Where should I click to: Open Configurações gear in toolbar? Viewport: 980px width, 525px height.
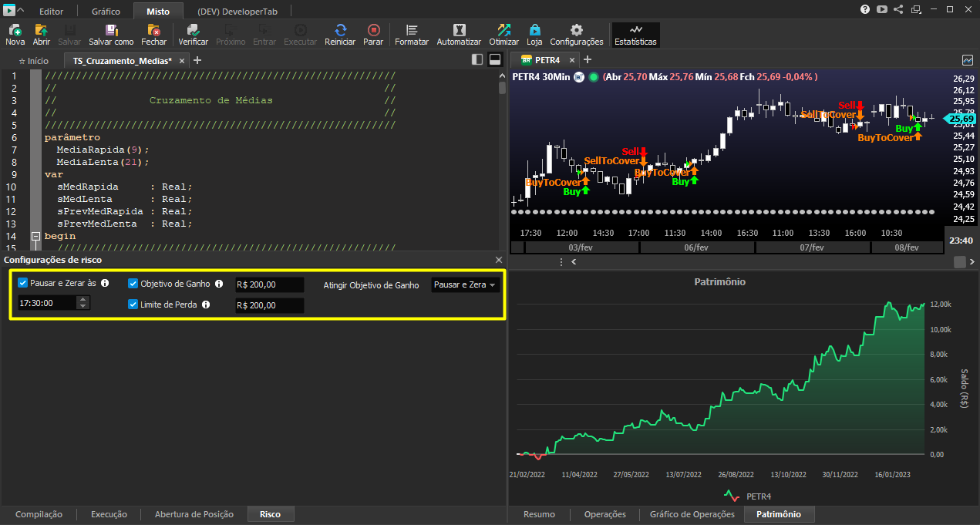pos(577,35)
